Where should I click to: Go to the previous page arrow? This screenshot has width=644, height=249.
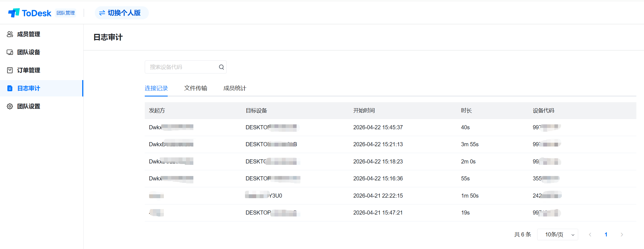(x=590, y=235)
